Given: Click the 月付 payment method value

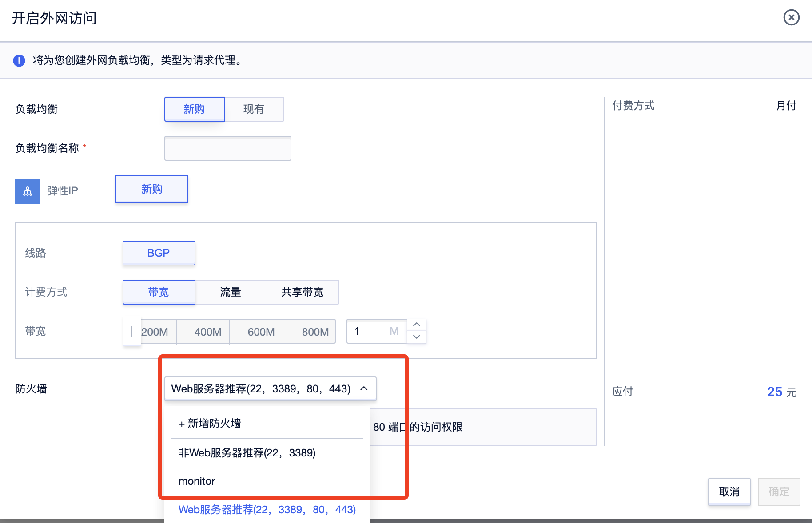Looking at the screenshot, I should click(786, 106).
